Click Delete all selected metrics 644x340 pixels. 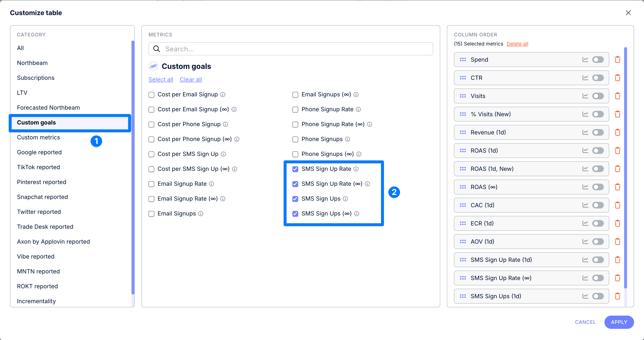pos(517,44)
